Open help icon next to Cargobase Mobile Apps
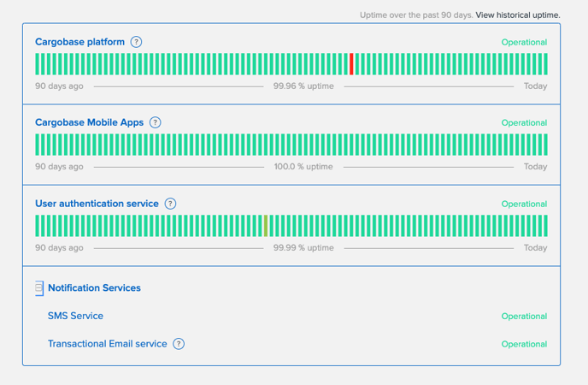Viewport: 588px width, 385px height. (156, 122)
